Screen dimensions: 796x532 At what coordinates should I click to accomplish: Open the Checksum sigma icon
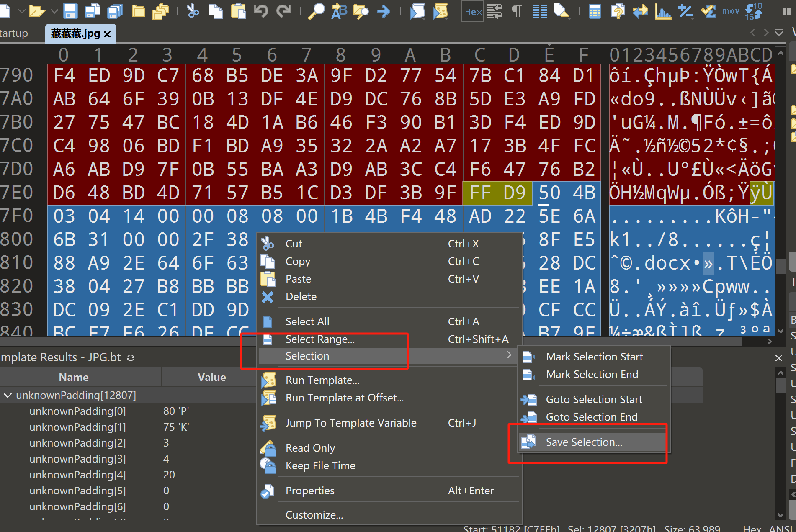(708, 11)
